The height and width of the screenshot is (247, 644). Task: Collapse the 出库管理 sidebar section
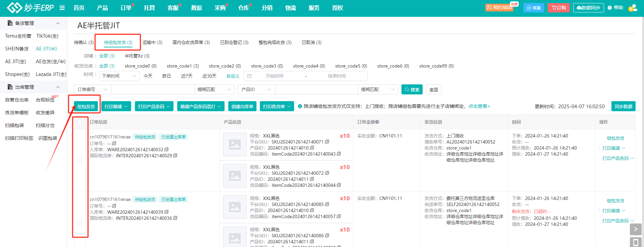pos(58,87)
